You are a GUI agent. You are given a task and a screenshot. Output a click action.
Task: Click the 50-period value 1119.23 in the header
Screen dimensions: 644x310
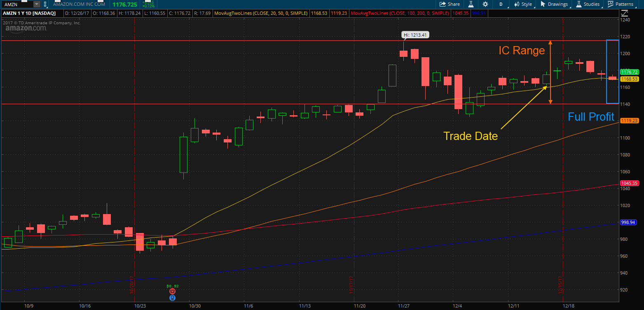339,13
